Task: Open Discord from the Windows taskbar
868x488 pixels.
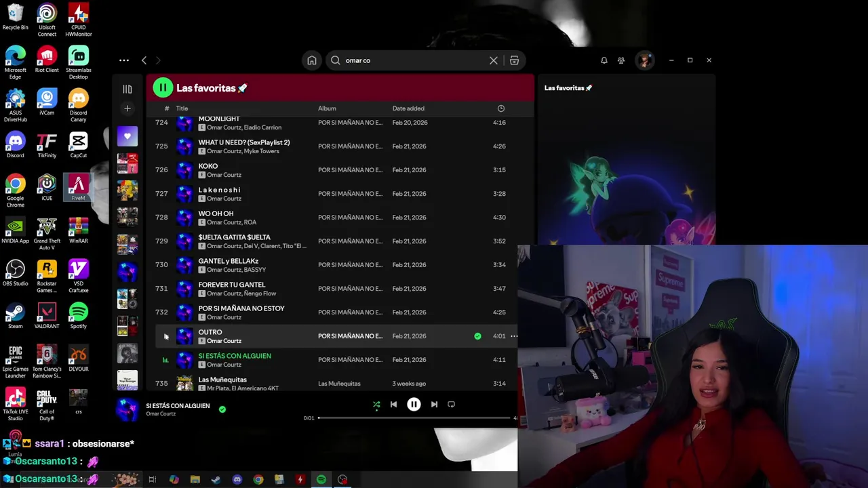Action: pyautogui.click(x=237, y=480)
